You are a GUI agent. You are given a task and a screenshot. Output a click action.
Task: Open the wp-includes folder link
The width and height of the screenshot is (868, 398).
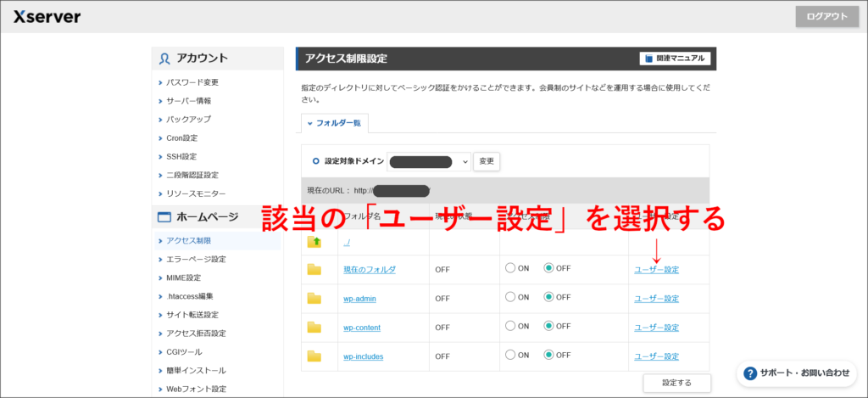coord(363,356)
